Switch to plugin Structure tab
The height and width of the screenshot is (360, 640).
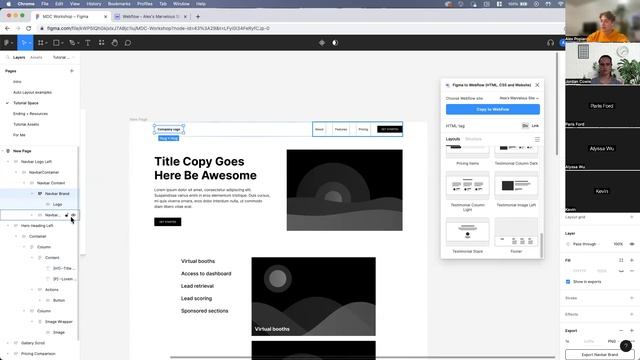(x=473, y=139)
